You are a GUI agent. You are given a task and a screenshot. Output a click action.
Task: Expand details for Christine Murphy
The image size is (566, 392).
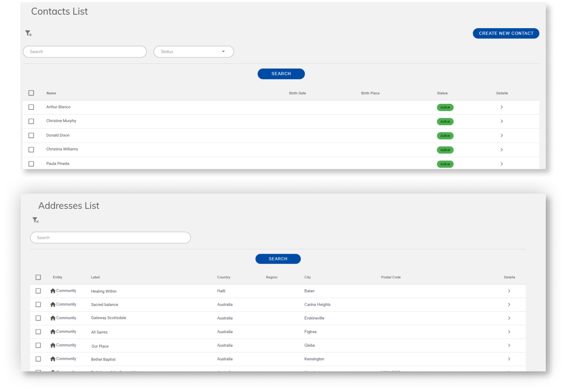502,121
